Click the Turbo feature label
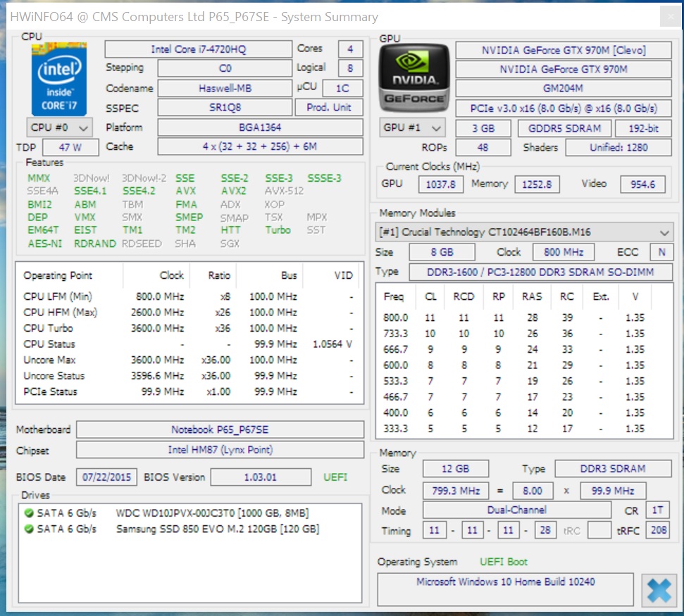 tap(278, 230)
